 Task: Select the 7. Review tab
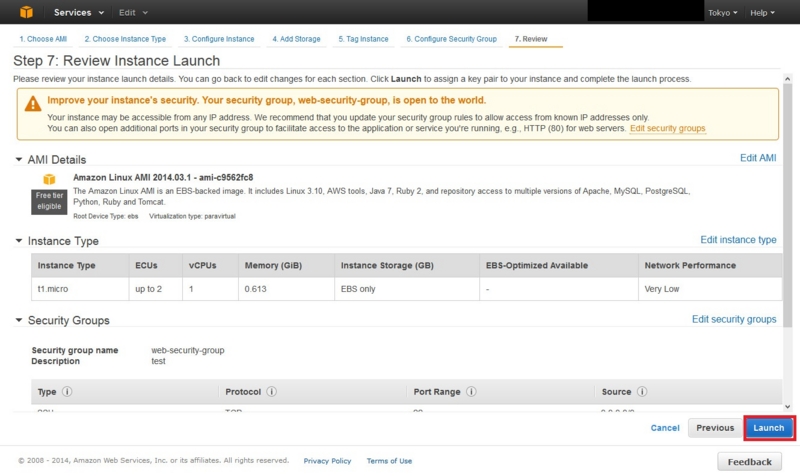[531, 39]
